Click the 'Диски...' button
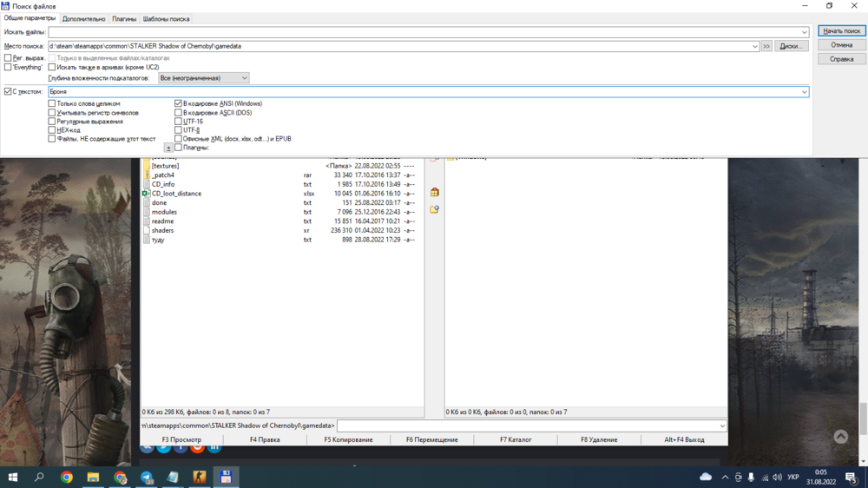This screenshot has height=488, width=868. [791, 46]
